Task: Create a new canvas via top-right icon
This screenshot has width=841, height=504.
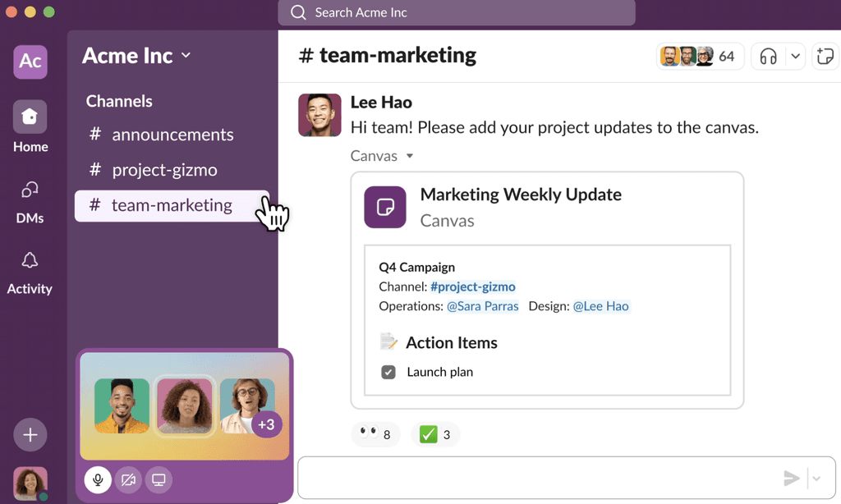Action: [x=825, y=56]
